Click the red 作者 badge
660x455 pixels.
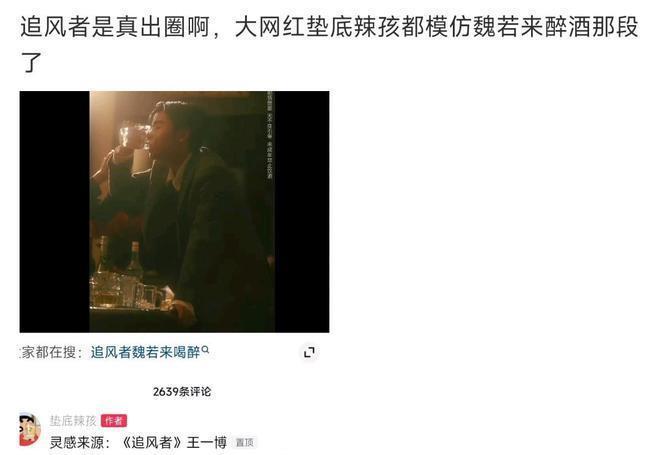114,420
